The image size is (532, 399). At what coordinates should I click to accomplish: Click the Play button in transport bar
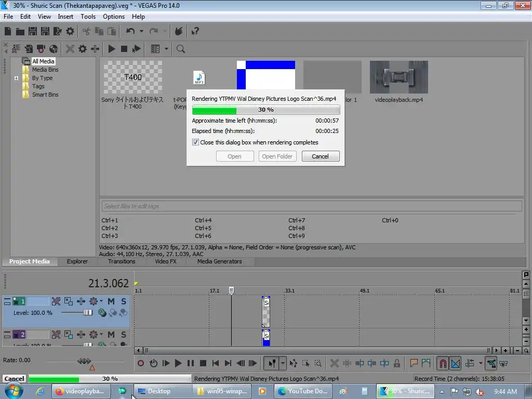(x=178, y=363)
